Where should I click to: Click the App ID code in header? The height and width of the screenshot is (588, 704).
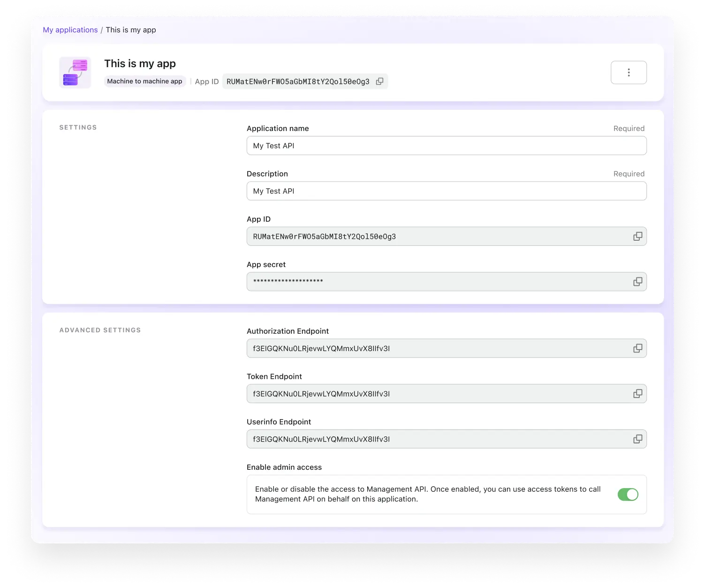point(298,82)
